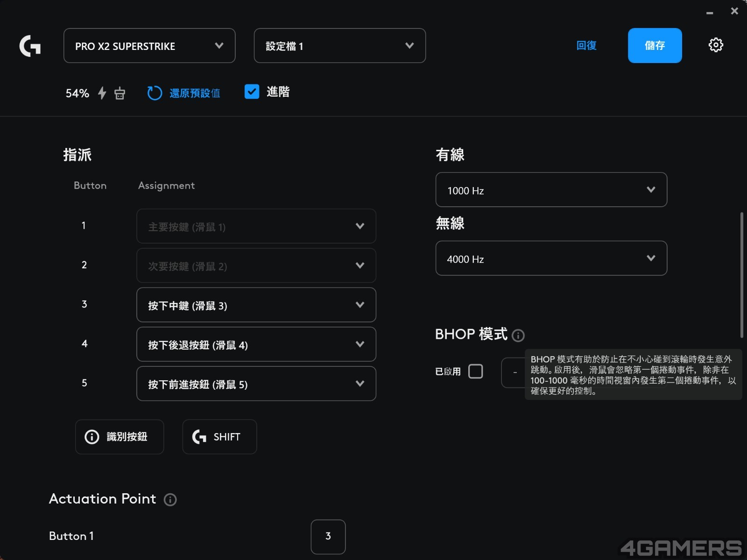
Task: Click the Logitech G logo icon
Action: click(x=30, y=46)
